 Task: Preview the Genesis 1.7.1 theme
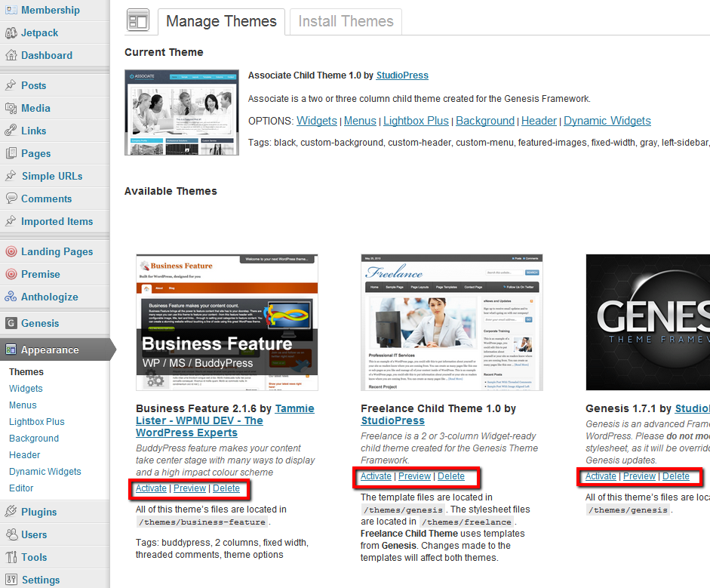(639, 476)
